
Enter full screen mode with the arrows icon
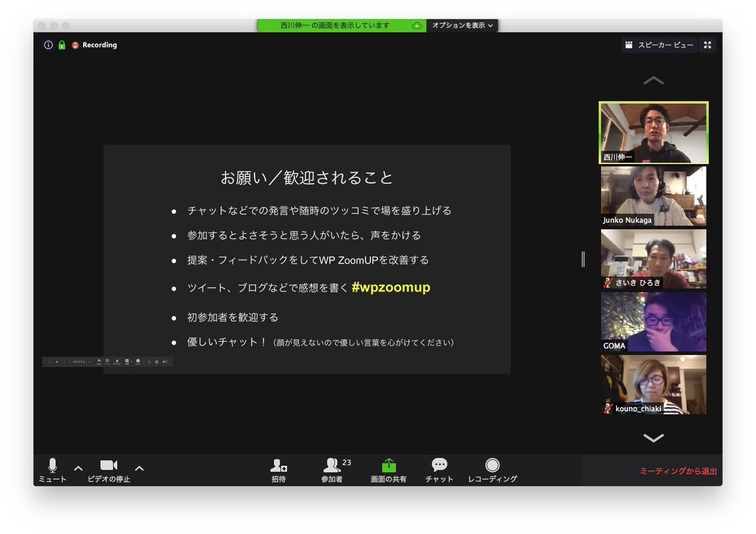(707, 45)
